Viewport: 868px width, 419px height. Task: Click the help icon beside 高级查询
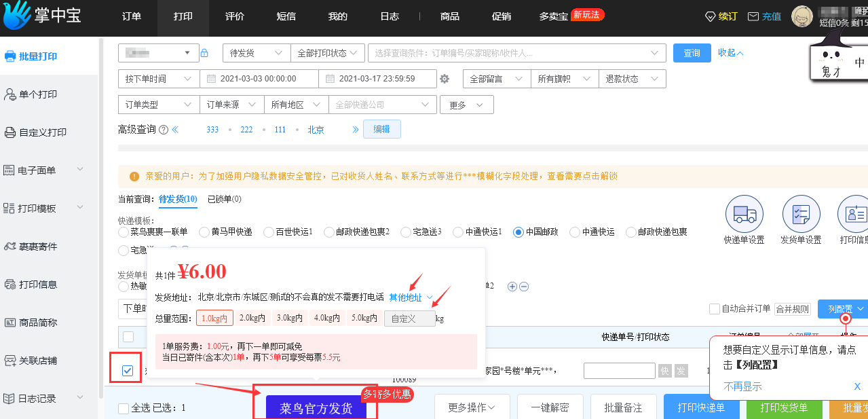[x=164, y=130]
